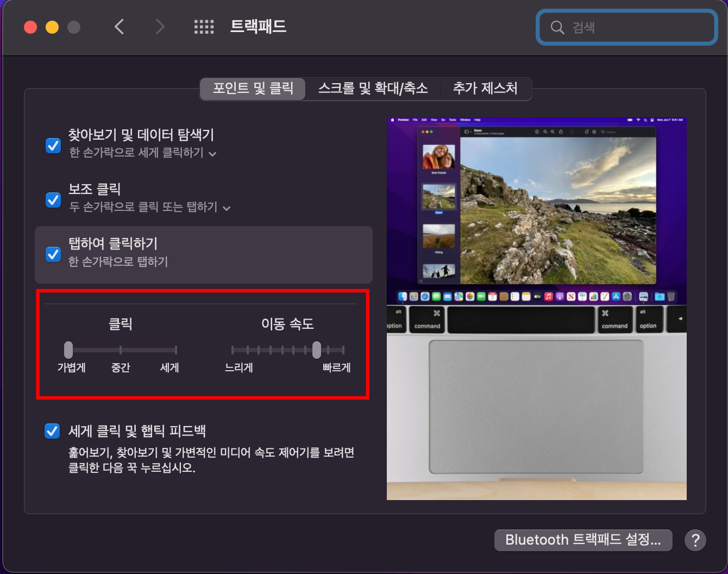The width and height of the screenshot is (728, 574).
Task: Open 한 손가락으로 세게 클릭하기 dropdown
Action: pyautogui.click(x=143, y=153)
